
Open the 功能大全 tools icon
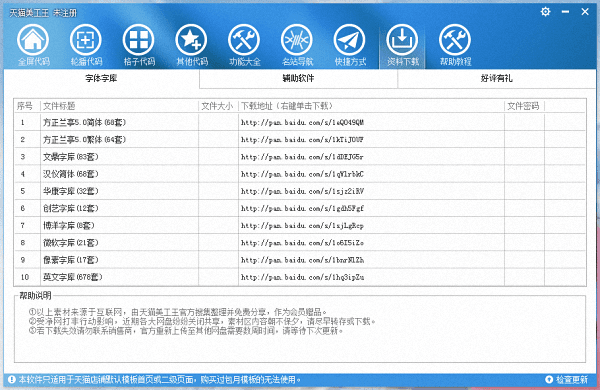point(244,40)
